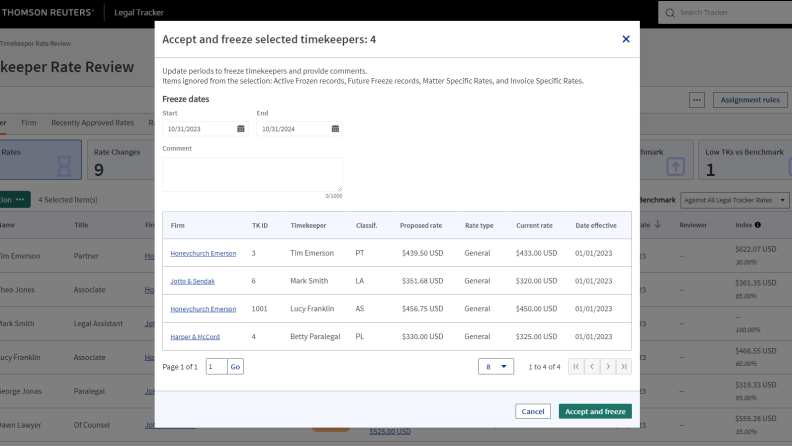Click the Accept and freeze button
The width and height of the screenshot is (792, 446).
(594, 411)
